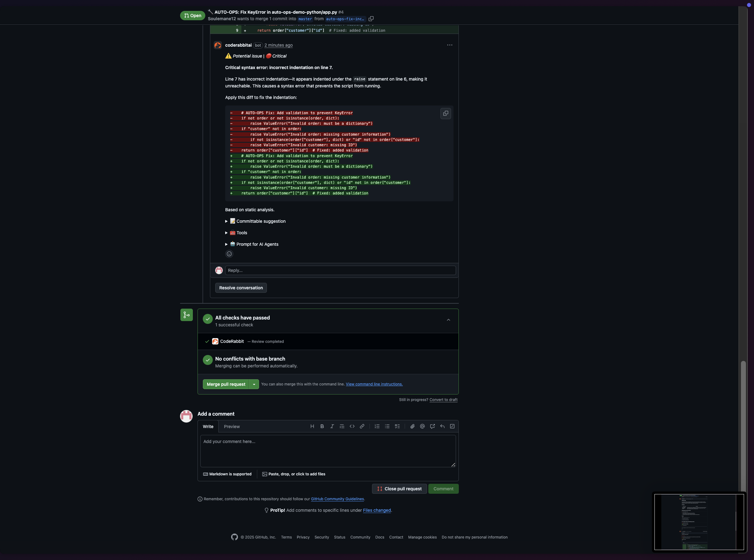Expand the Committable suggestion section
This screenshot has width=754, height=560.
[261, 222]
